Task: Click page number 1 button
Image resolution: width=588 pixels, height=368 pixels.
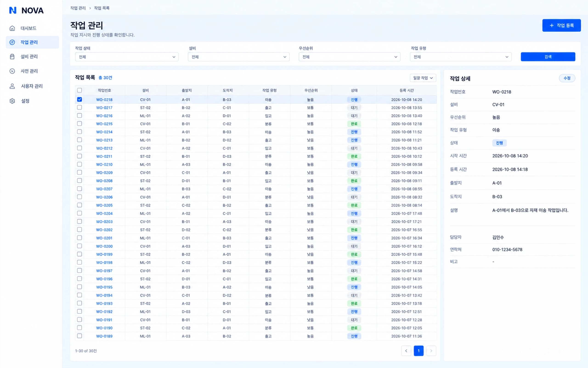Action: (x=418, y=351)
